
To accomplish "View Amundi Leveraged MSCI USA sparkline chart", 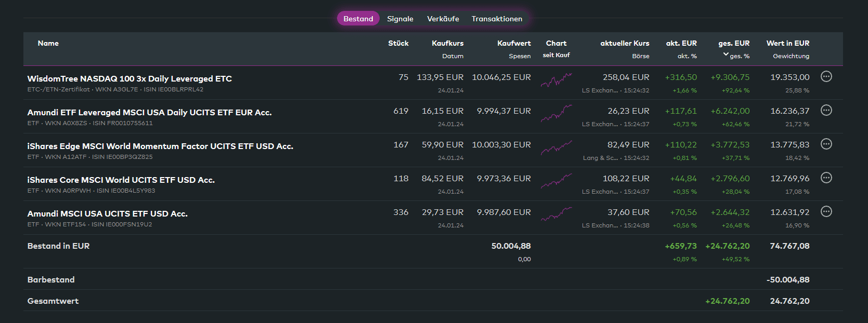I will click(x=556, y=114).
